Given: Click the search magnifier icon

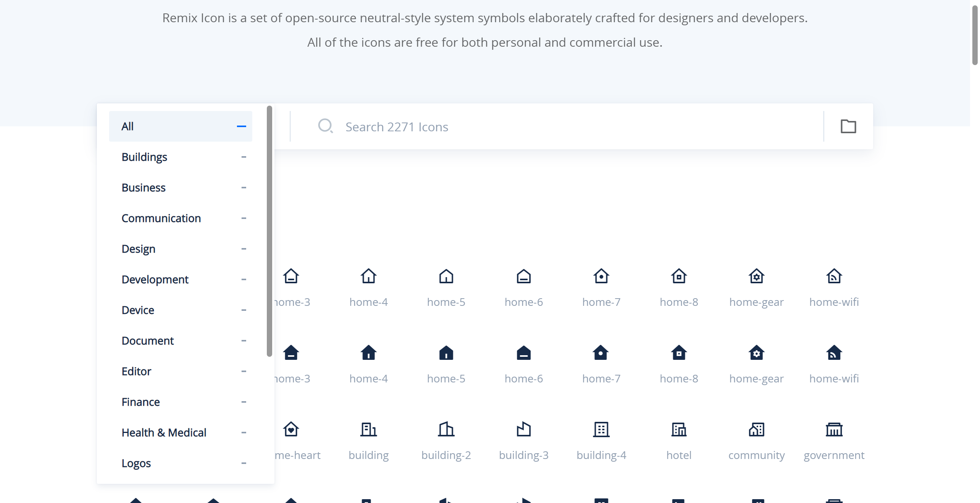Looking at the screenshot, I should (x=325, y=126).
